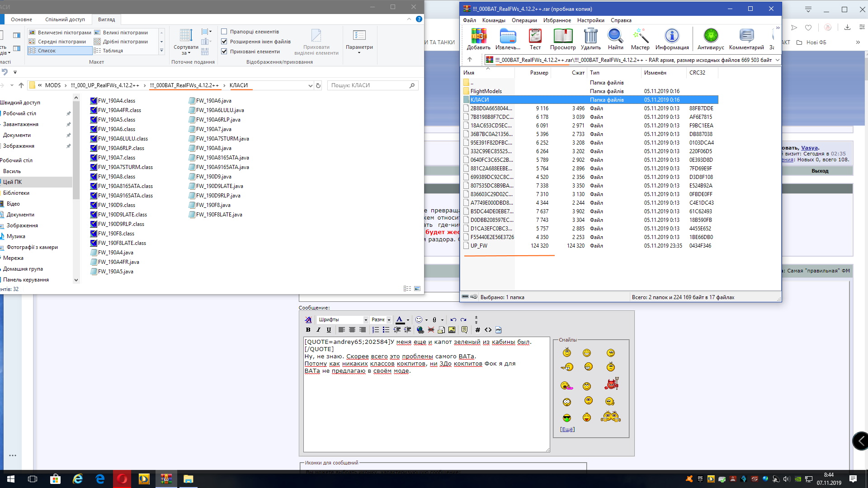868x488 pixels.
Task: Open the Шрифты font dropdown
Action: point(342,320)
